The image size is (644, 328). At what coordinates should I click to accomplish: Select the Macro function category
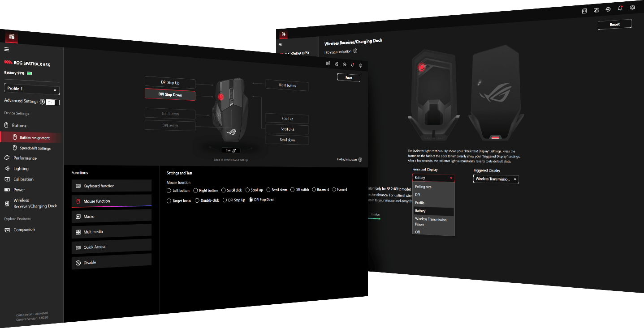click(x=112, y=216)
